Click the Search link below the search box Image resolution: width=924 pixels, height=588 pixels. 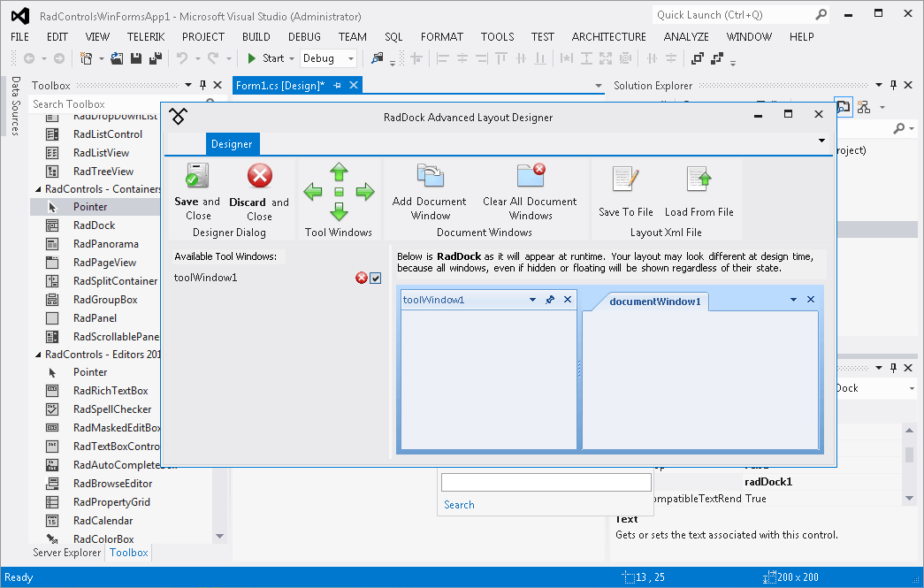click(x=459, y=505)
